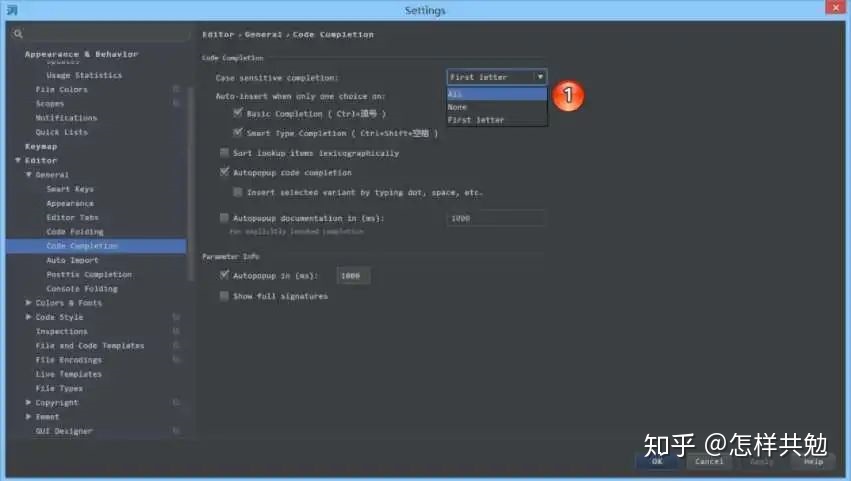Image resolution: width=851 pixels, height=481 pixels.
Task: Open the Case sensitive completion dropdown arrow
Action: click(540, 77)
